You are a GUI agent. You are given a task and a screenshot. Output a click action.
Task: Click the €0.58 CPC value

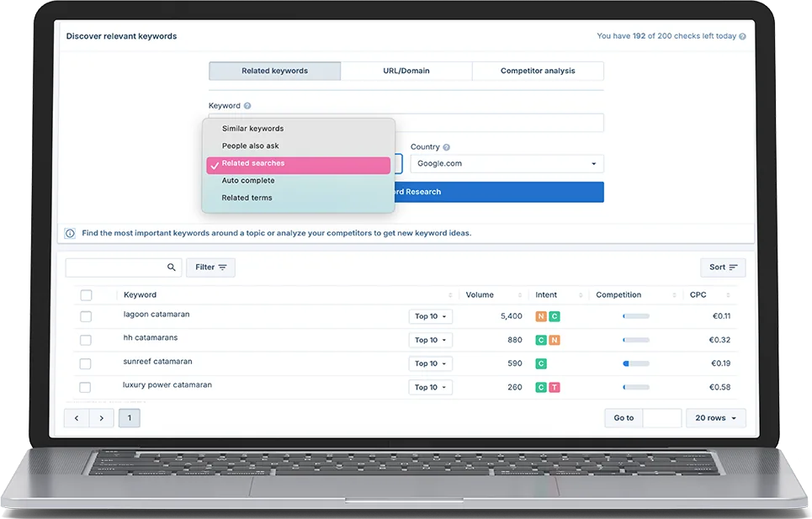pyautogui.click(x=719, y=387)
